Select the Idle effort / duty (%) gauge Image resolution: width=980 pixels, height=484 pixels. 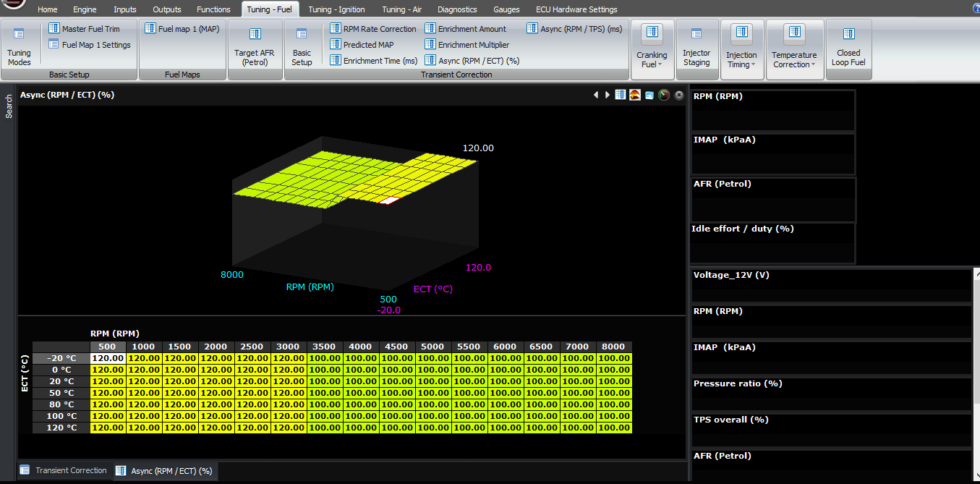[x=772, y=243]
